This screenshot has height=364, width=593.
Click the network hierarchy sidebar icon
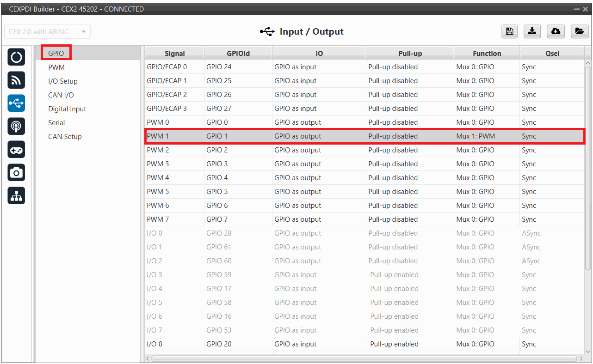click(x=16, y=196)
